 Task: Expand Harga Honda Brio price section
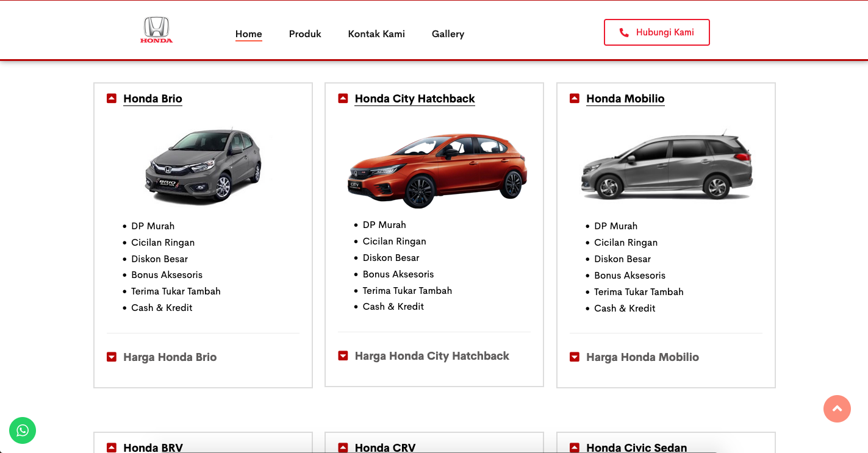pyautogui.click(x=170, y=357)
